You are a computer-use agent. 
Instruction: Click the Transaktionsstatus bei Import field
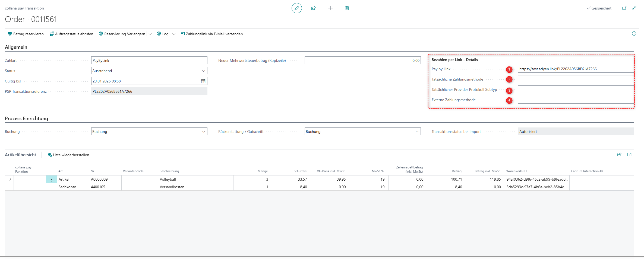click(x=576, y=132)
